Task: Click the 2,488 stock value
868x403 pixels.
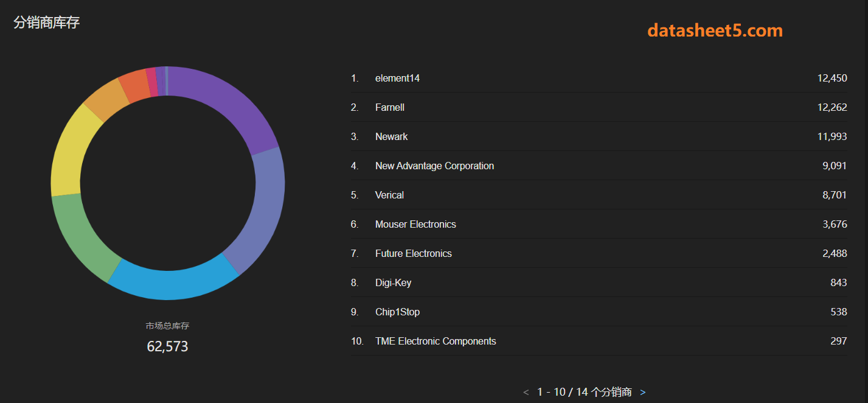Action: tap(835, 253)
